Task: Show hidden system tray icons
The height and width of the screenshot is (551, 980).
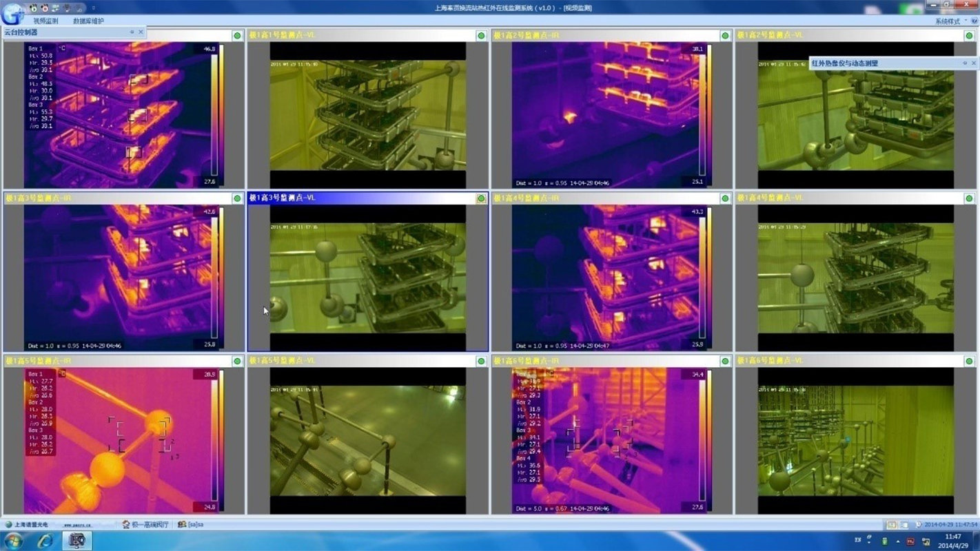Action: (897, 541)
